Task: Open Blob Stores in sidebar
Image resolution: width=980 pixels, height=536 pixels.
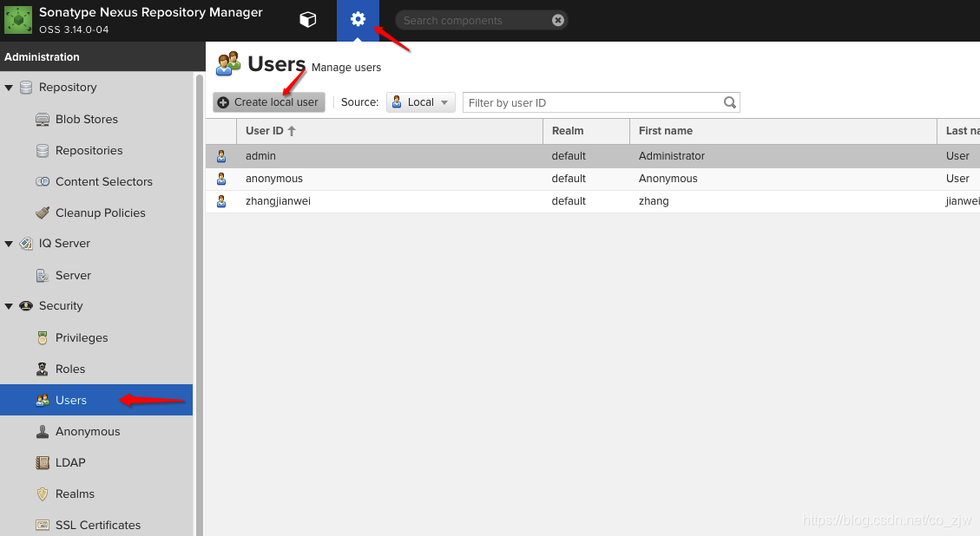Action: 96,120
